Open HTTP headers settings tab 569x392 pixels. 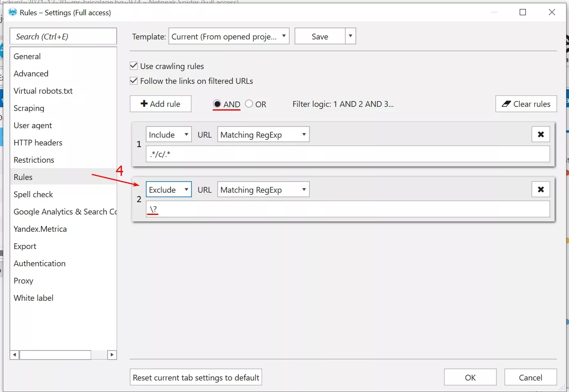(x=63, y=143)
